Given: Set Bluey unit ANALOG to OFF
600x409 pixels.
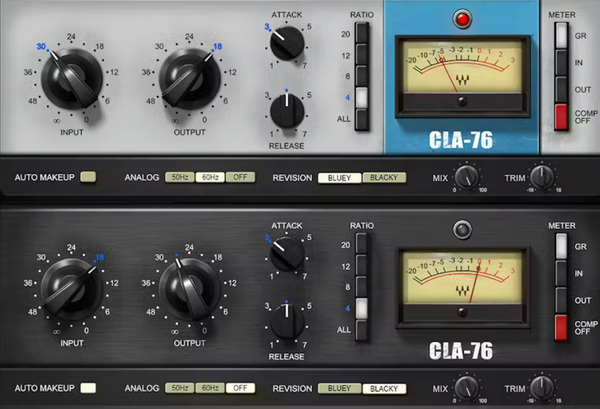Looking at the screenshot, I should (240, 177).
